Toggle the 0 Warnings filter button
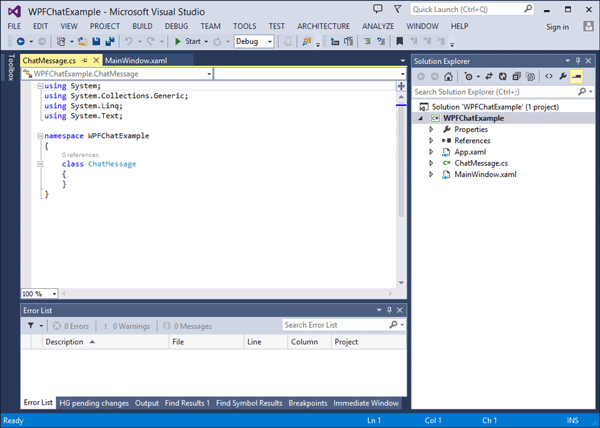Screen dimensions: 600x428 (x=127, y=326)
